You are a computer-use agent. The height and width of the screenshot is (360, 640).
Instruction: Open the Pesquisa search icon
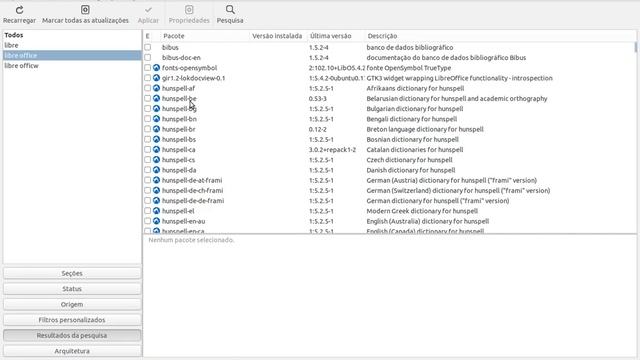[230, 10]
